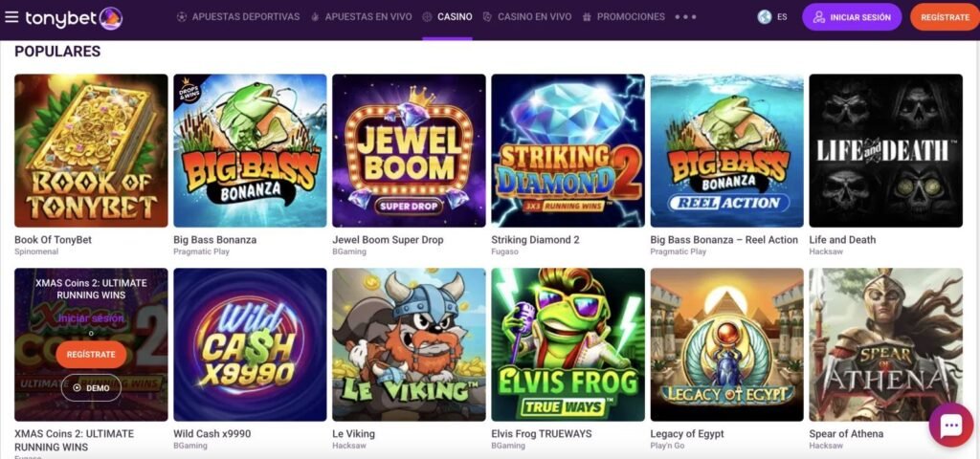Open the hamburger menu icon
The height and width of the screenshot is (459, 980).
11,17
